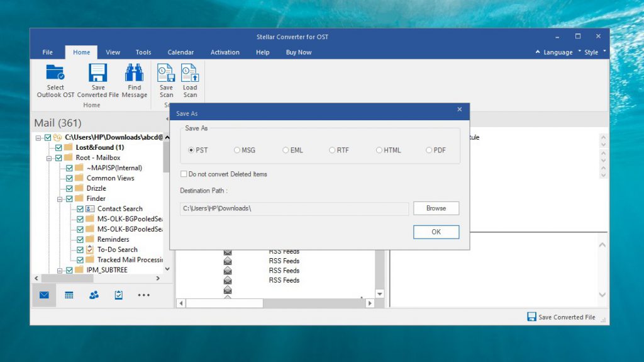Click Contact Search folder icon
Screen dimensions: 644x362
[x=91, y=208]
